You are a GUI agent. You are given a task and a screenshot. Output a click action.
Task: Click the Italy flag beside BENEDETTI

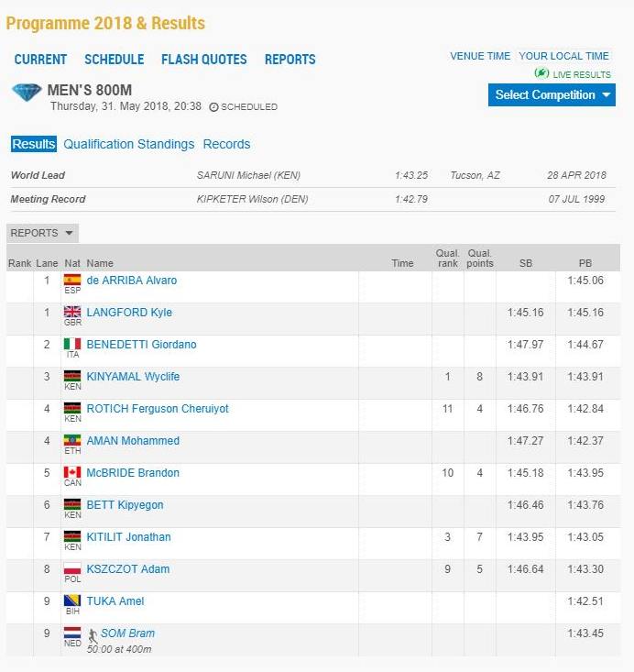click(x=71, y=344)
